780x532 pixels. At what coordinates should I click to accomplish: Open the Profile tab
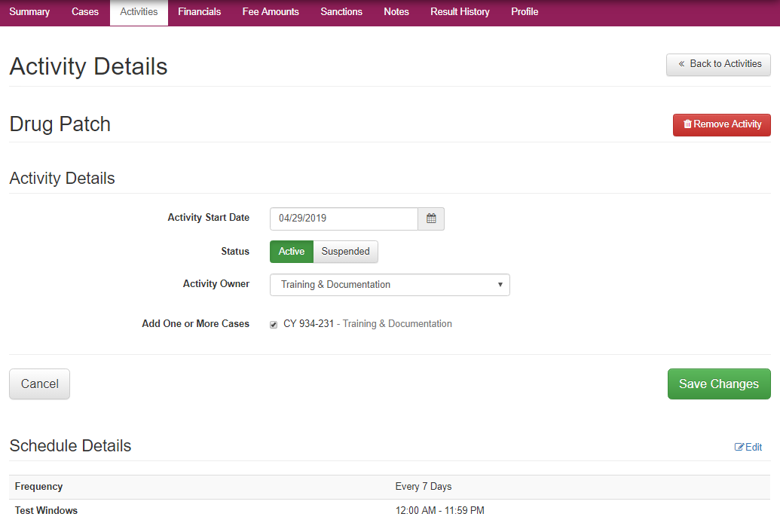coord(525,12)
